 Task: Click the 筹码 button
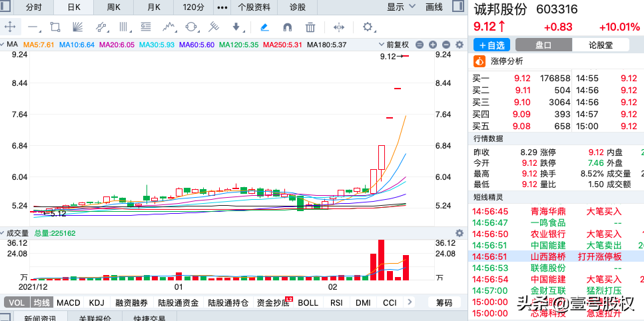pyautogui.click(x=444, y=303)
